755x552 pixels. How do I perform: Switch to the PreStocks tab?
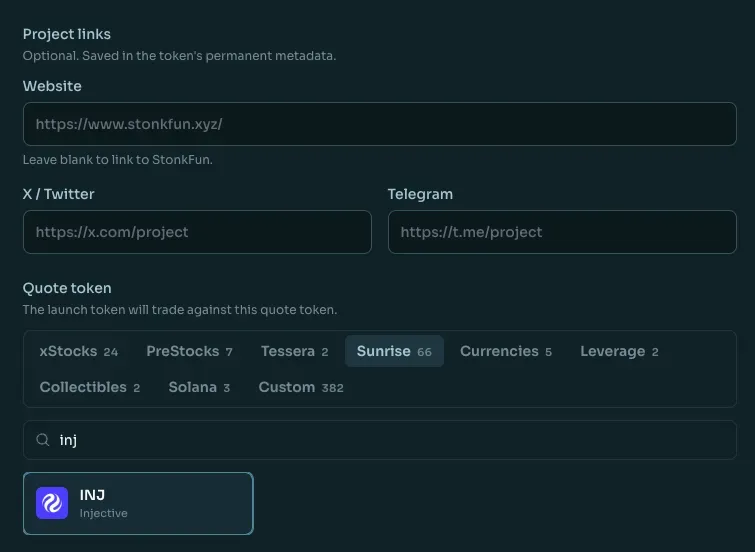tap(189, 351)
